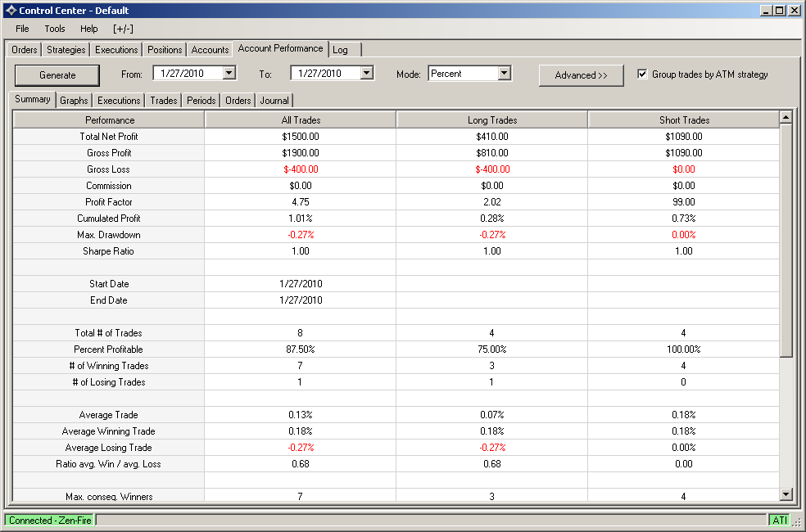This screenshot has width=806, height=532.
Task: Open the Journal sub-tab
Action: (274, 101)
